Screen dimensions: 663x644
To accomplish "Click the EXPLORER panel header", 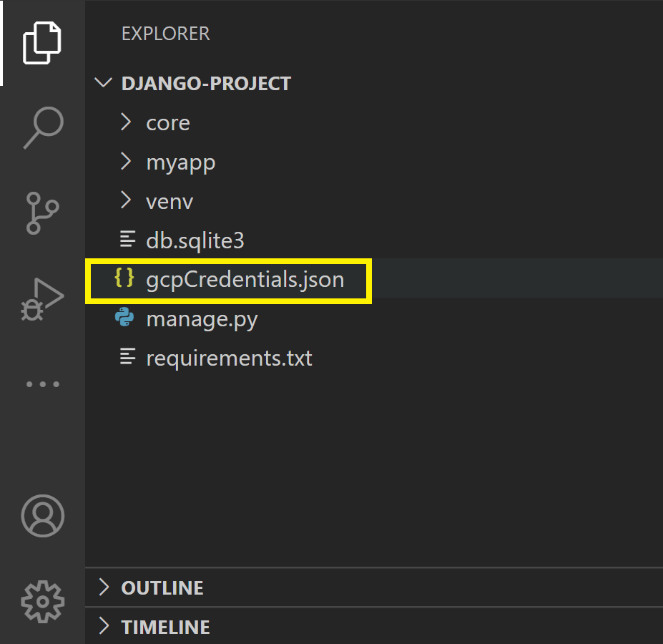I will pyautogui.click(x=165, y=33).
